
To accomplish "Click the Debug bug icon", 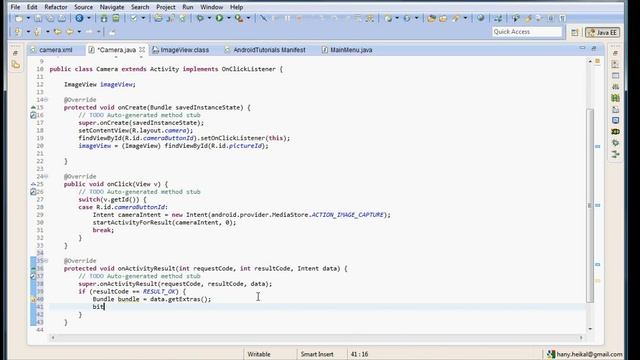I will [x=200, y=18].
